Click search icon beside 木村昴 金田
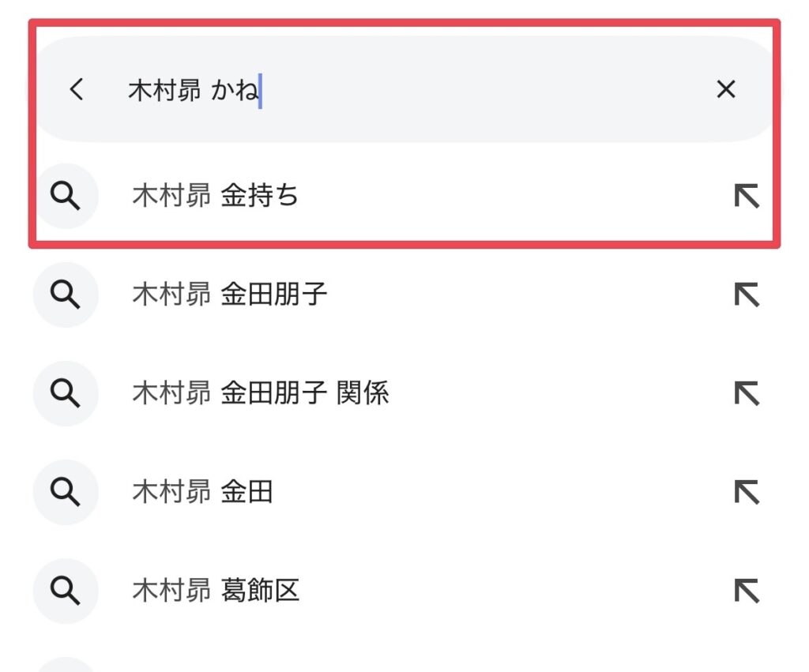This screenshot has height=672, width=809. pyautogui.click(x=66, y=492)
